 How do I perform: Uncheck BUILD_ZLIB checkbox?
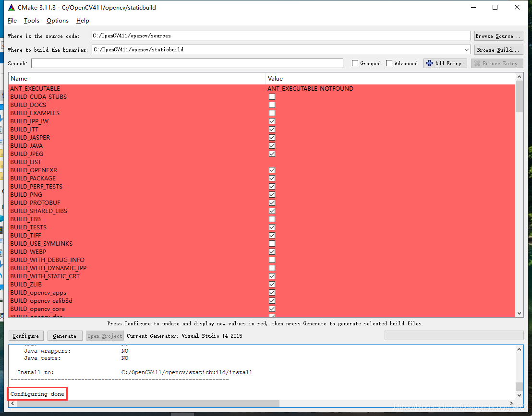pos(272,284)
